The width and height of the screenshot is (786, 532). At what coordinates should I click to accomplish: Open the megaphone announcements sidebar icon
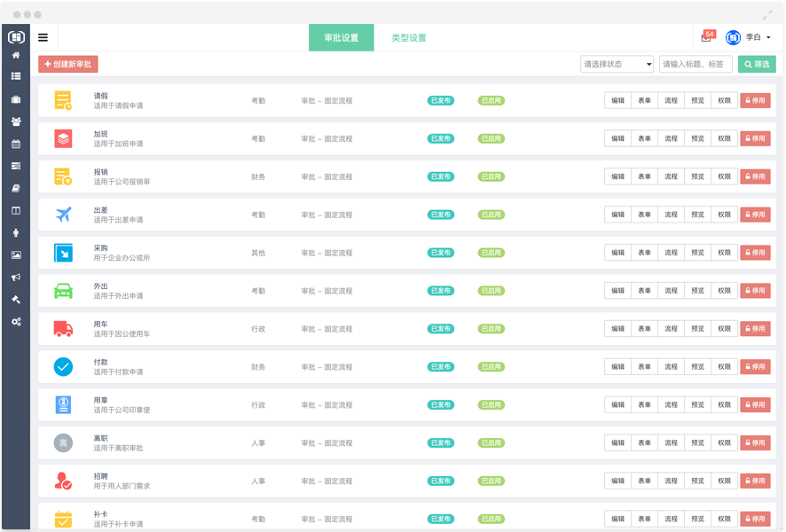(x=15, y=277)
